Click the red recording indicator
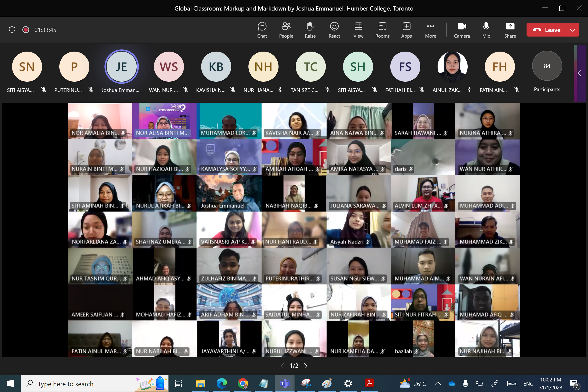 [x=26, y=30]
